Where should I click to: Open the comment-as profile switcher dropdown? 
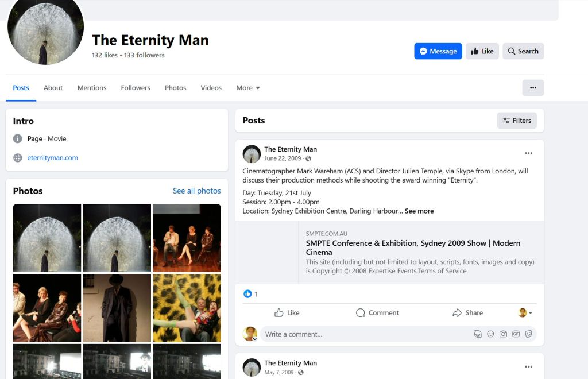click(525, 312)
